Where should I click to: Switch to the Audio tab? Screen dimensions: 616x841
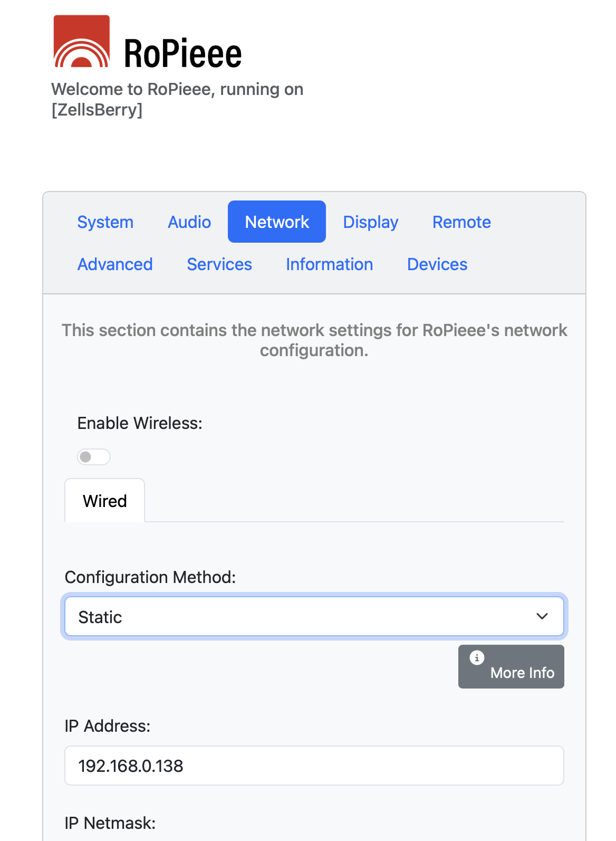click(189, 222)
